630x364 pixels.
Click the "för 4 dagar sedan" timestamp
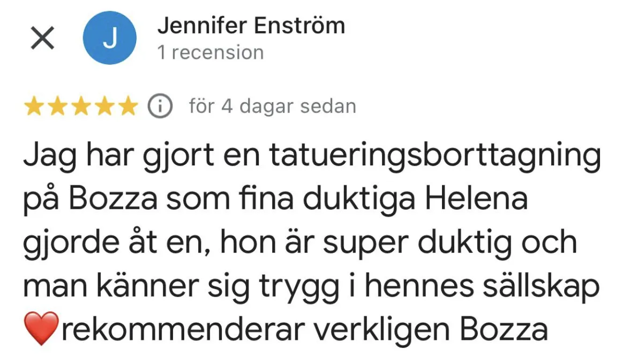click(272, 107)
